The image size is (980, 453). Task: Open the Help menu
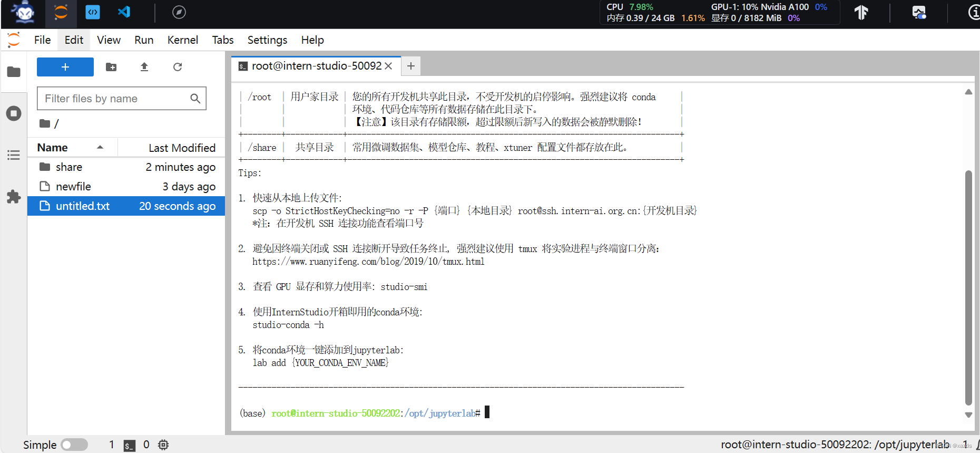(312, 40)
